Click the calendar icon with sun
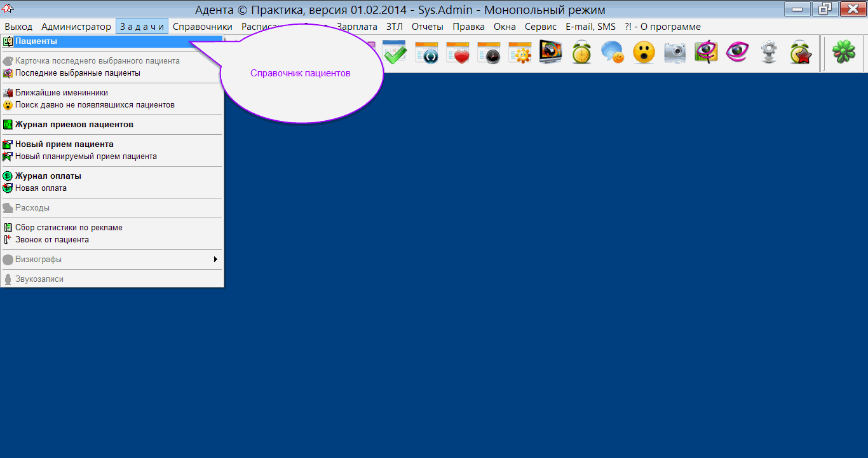Image resolution: width=868 pixels, height=458 pixels. point(520,52)
